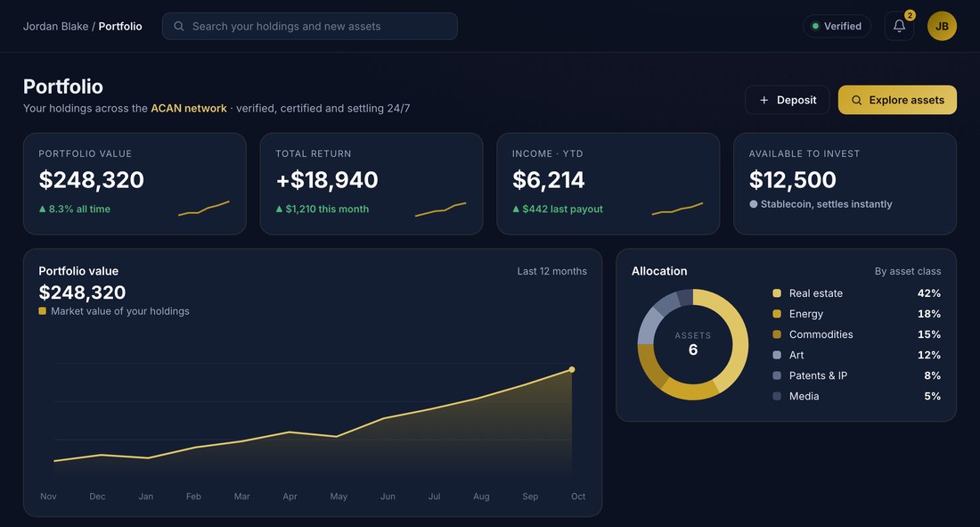The height and width of the screenshot is (527, 980).
Task: Open the Portfolio Value summary card
Action: [x=135, y=184]
